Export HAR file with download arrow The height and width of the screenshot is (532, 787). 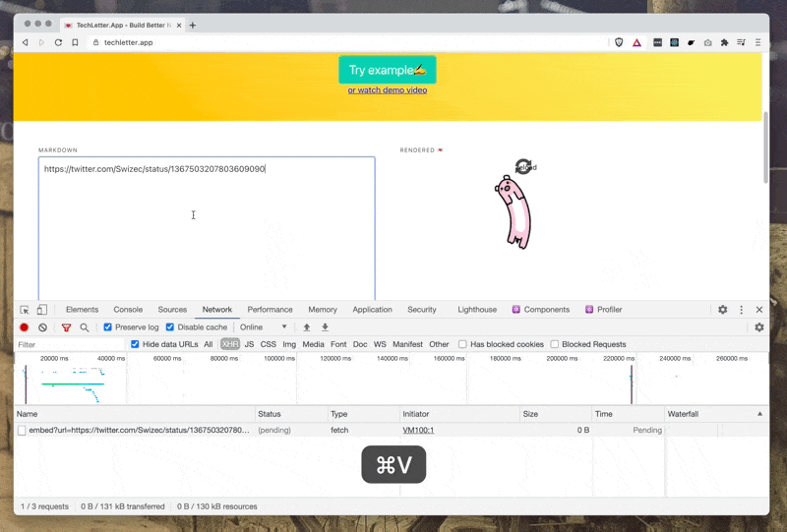point(326,327)
